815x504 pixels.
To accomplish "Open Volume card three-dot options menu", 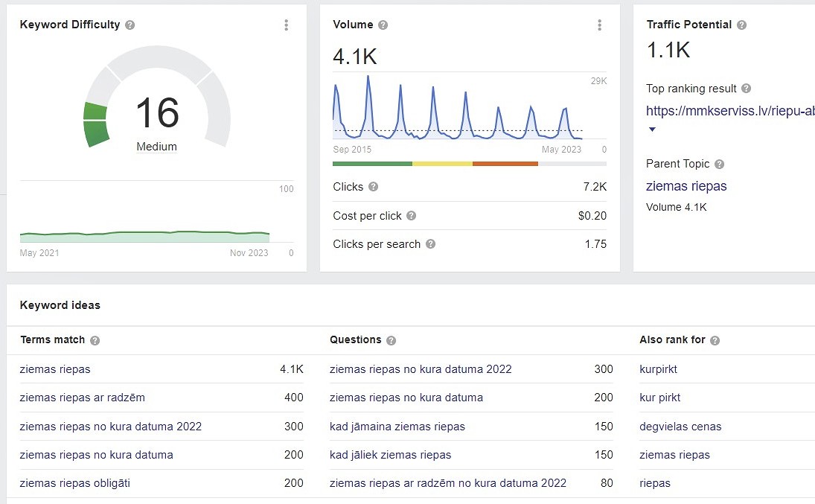I will pyautogui.click(x=600, y=25).
